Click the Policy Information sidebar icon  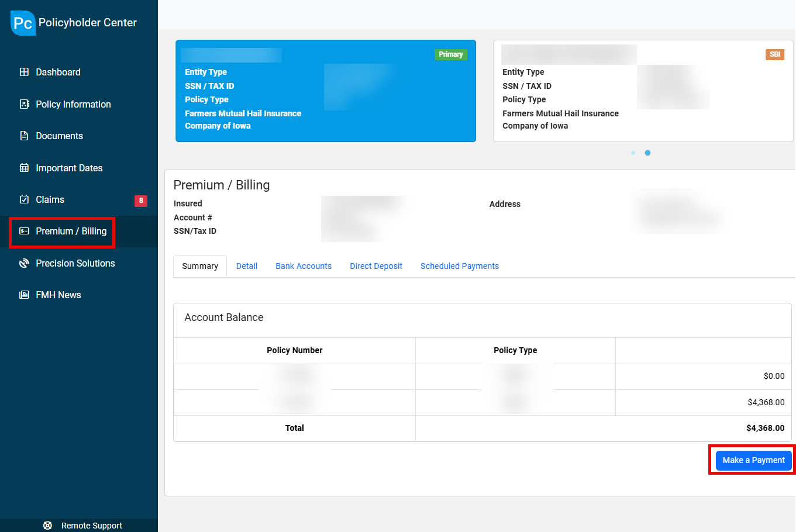24,104
